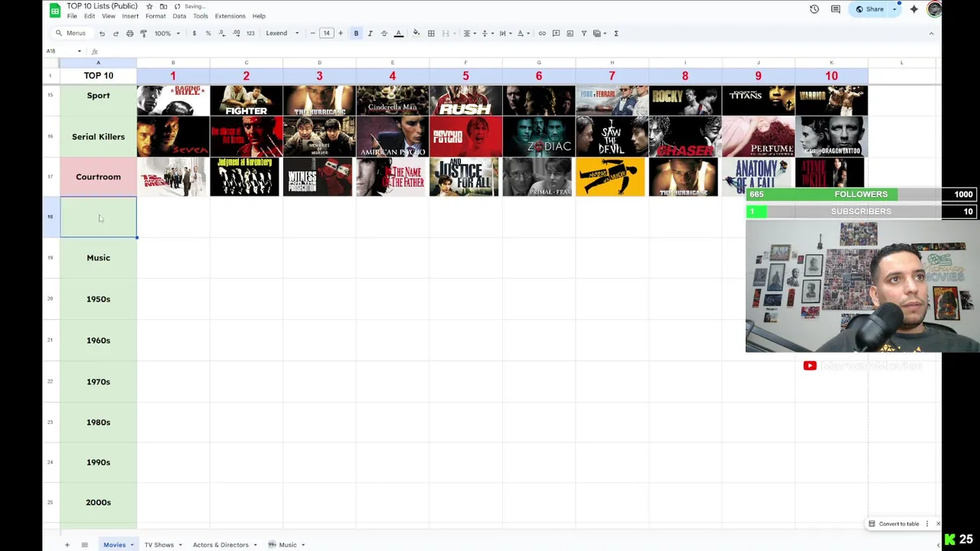Screen dimensions: 980x551
Task: Click the Functions sigma icon
Action: point(616,33)
